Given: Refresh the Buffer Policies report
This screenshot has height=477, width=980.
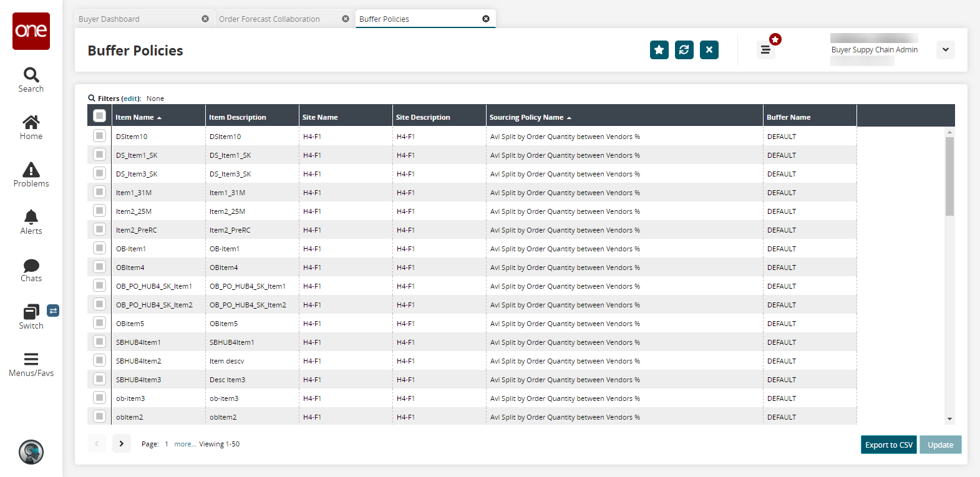Looking at the screenshot, I should tap(684, 50).
